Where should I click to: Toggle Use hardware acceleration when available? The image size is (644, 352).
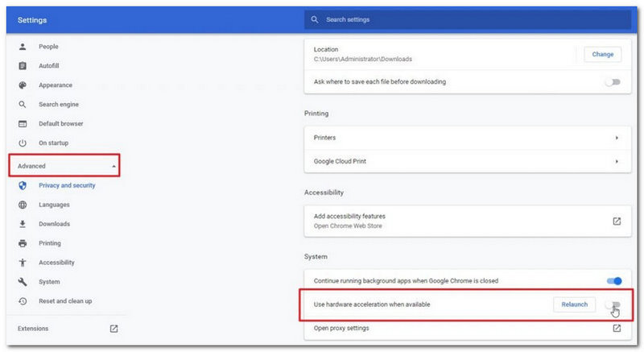pos(613,304)
